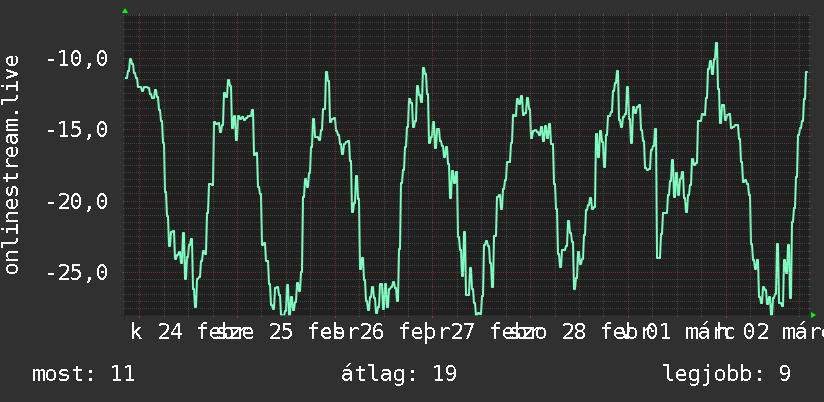The height and width of the screenshot is (402, 824).
Task: Click the 'átlag: 19' average value text
Action: [x=399, y=374]
